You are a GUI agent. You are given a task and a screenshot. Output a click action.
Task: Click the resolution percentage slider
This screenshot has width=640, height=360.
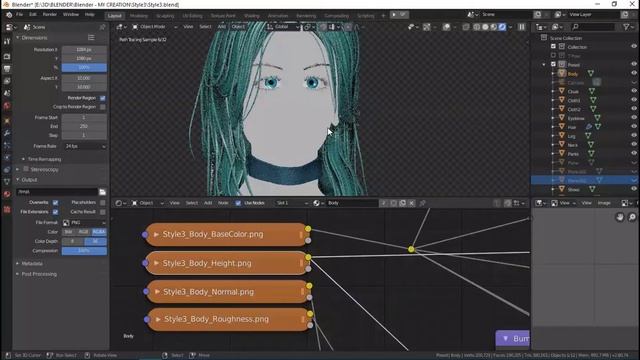click(84, 67)
